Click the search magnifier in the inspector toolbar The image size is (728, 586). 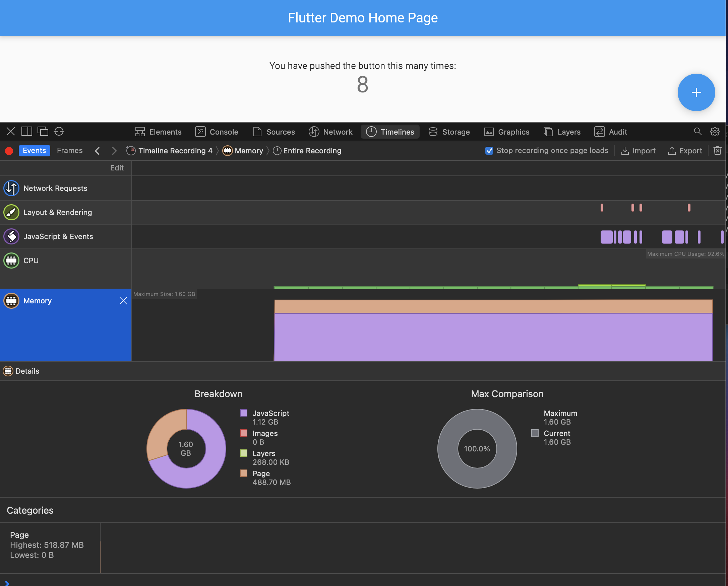coord(697,132)
